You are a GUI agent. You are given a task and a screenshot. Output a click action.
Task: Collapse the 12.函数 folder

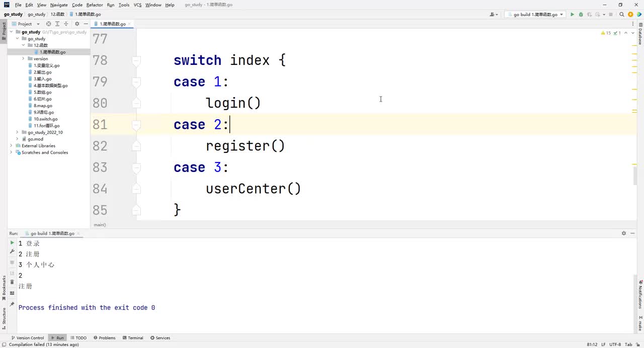23,45
